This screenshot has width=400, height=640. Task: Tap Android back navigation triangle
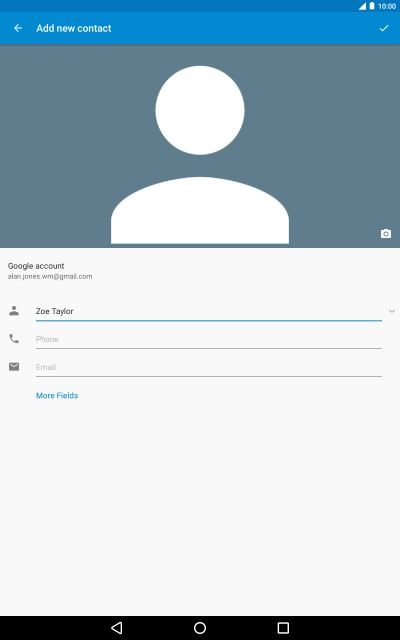point(117,628)
